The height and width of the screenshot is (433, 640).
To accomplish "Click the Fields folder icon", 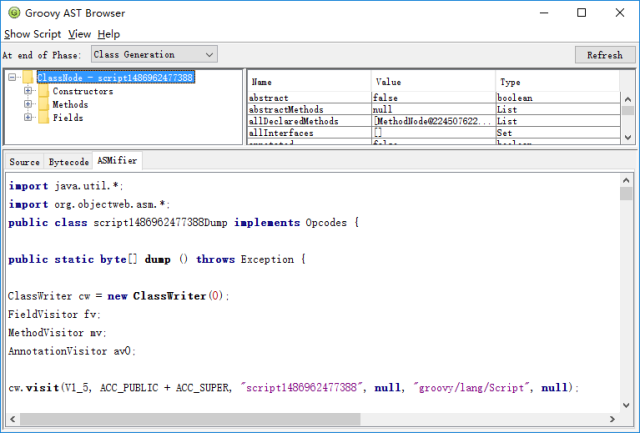I will pyautogui.click(x=44, y=118).
